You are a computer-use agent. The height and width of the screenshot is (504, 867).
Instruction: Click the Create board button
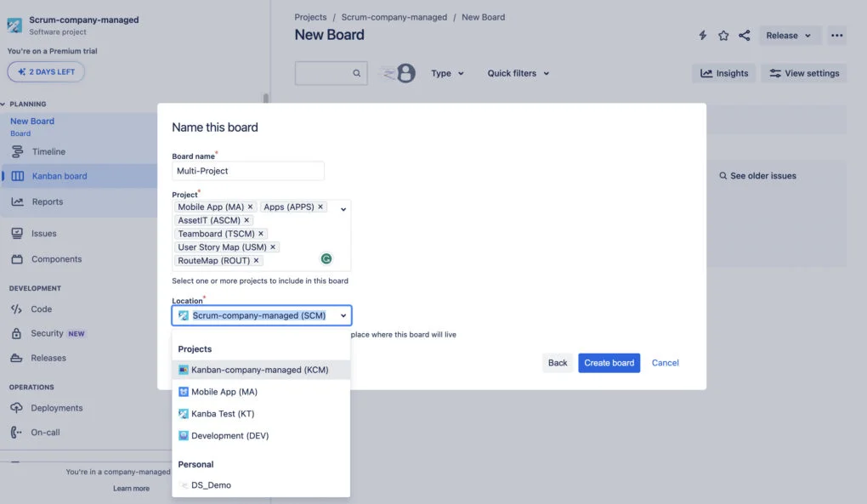point(609,363)
